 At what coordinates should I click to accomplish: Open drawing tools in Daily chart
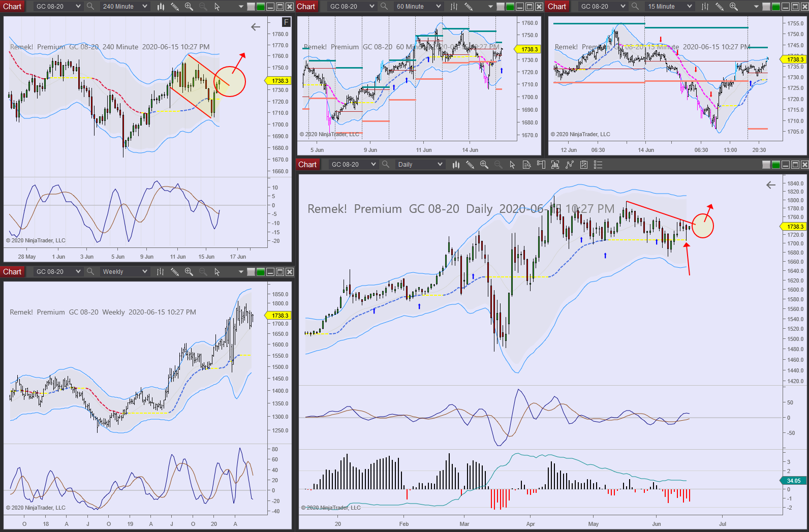pos(470,165)
